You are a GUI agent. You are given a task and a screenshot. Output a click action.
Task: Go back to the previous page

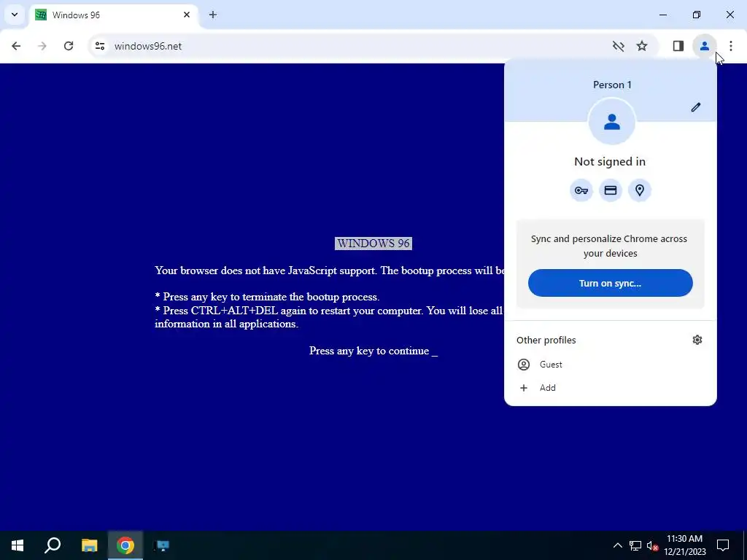click(x=16, y=46)
